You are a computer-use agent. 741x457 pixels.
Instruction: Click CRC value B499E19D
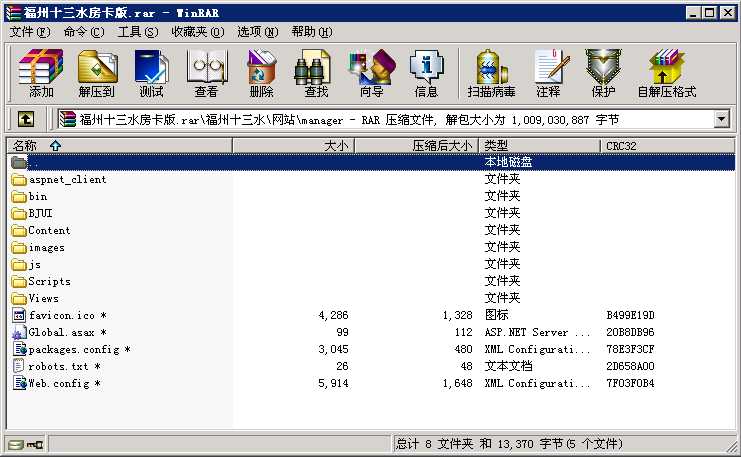(630, 316)
